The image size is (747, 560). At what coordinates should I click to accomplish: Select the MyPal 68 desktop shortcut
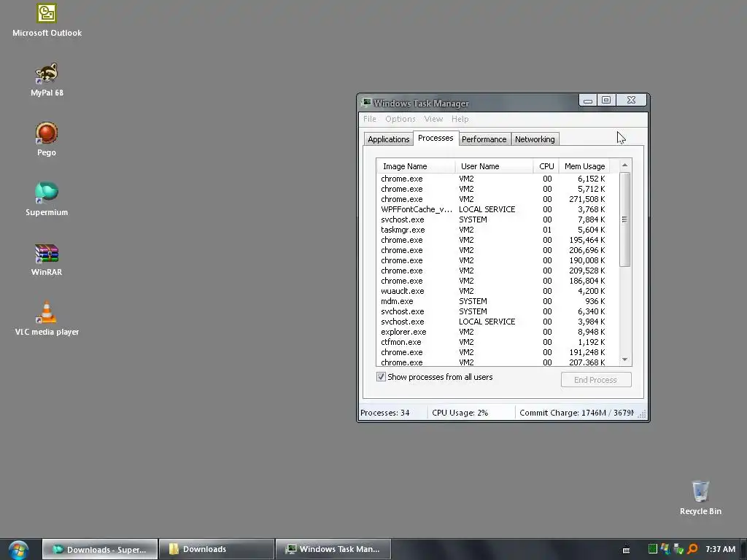(x=47, y=80)
